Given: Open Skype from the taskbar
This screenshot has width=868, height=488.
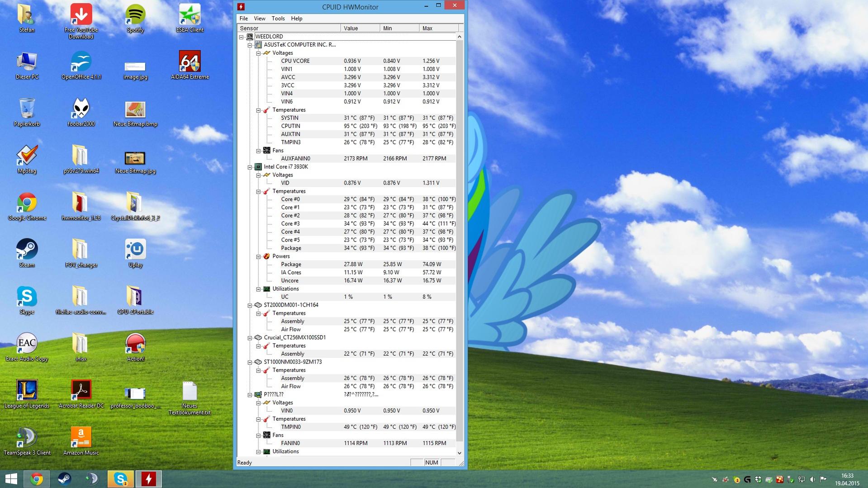Looking at the screenshot, I should (x=120, y=479).
